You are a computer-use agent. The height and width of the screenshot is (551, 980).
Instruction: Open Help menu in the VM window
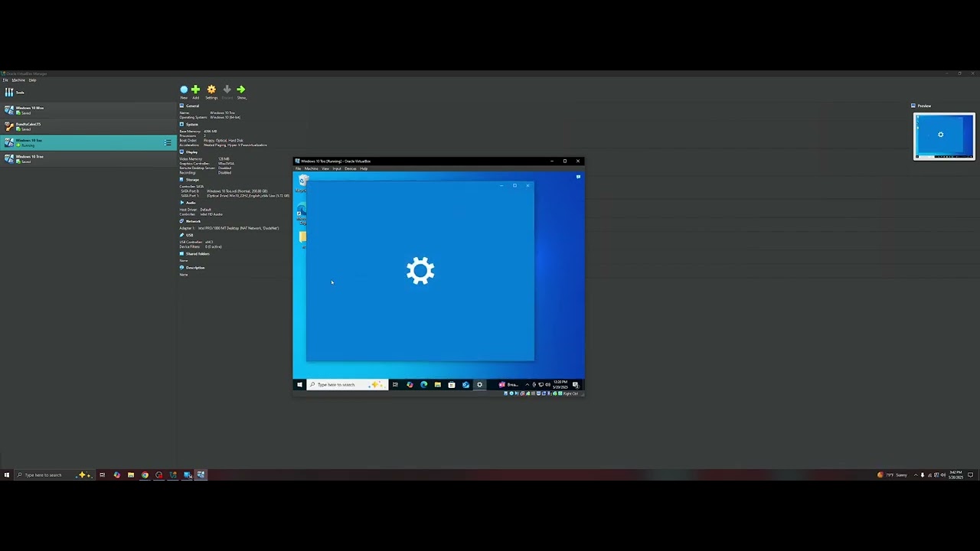364,168
